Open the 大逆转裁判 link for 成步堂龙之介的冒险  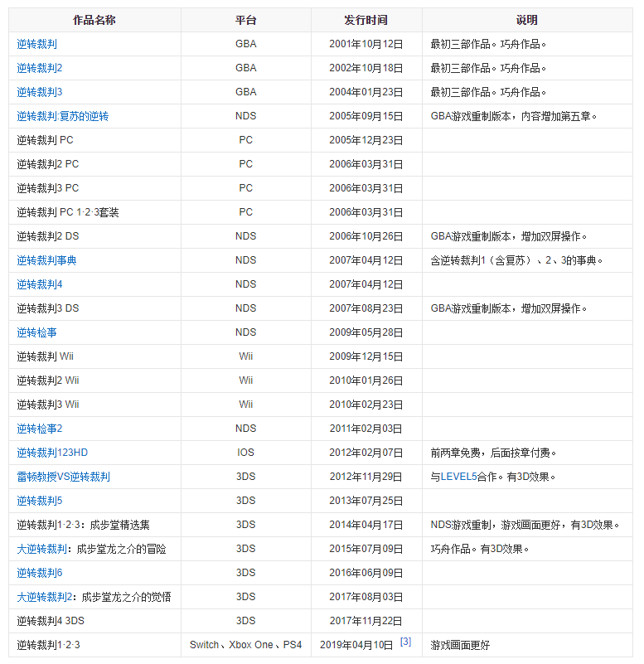coord(42,550)
